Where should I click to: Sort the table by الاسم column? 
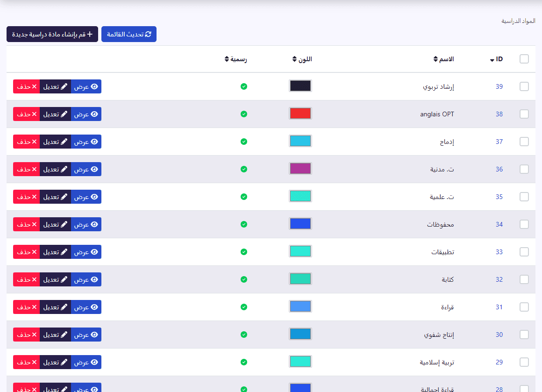pos(443,59)
